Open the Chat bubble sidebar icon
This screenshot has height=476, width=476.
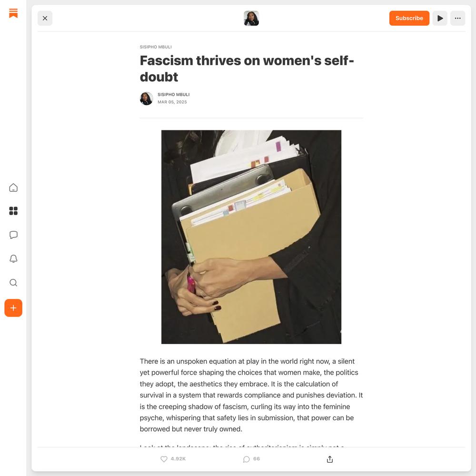13,235
